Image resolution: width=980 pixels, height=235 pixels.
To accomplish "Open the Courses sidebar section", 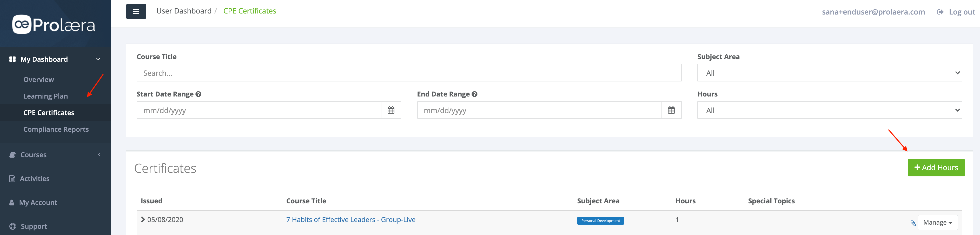I will (34, 155).
